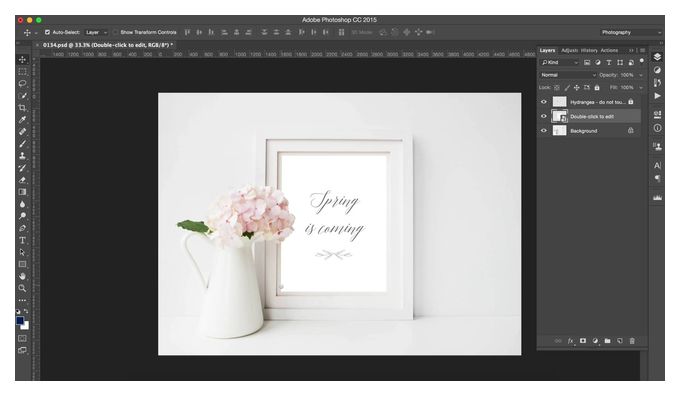Image resolution: width=680 pixels, height=396 pixels.
Task: Click Add layer mask icon
Action: click(x=583, y=341)
